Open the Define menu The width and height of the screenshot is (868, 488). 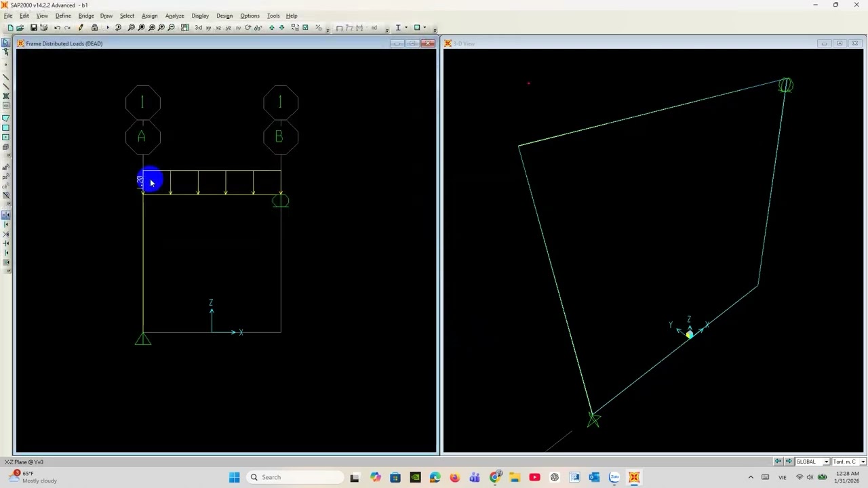coord(63,16)
